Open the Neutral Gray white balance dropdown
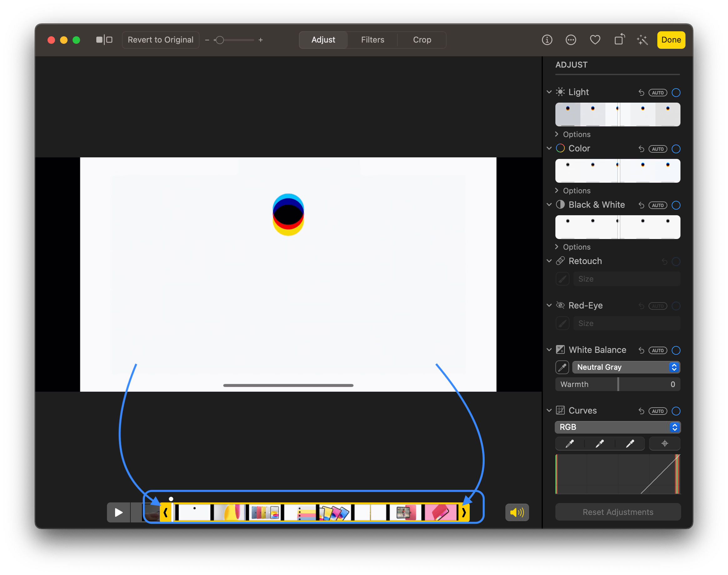The height and width of the screenshot is (575, 728). [x=626, y=367]
